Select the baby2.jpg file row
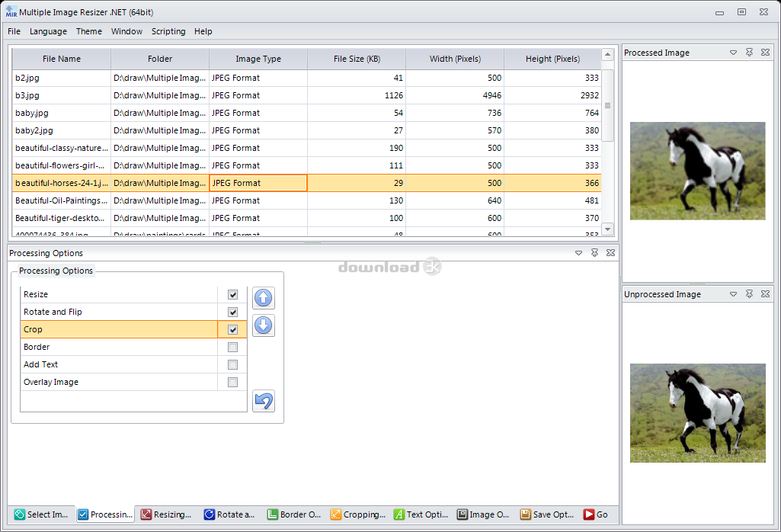The height and width of the screenshot is (532, 781). tap(307, 130)
